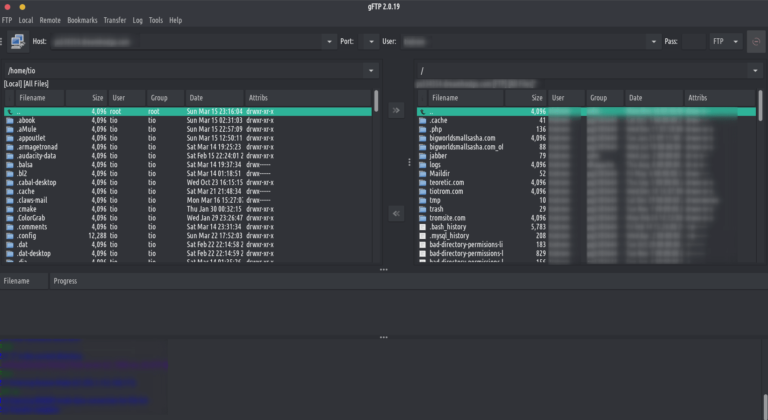
Task: Open the FTP protocol selector
Action: (723, 42)
